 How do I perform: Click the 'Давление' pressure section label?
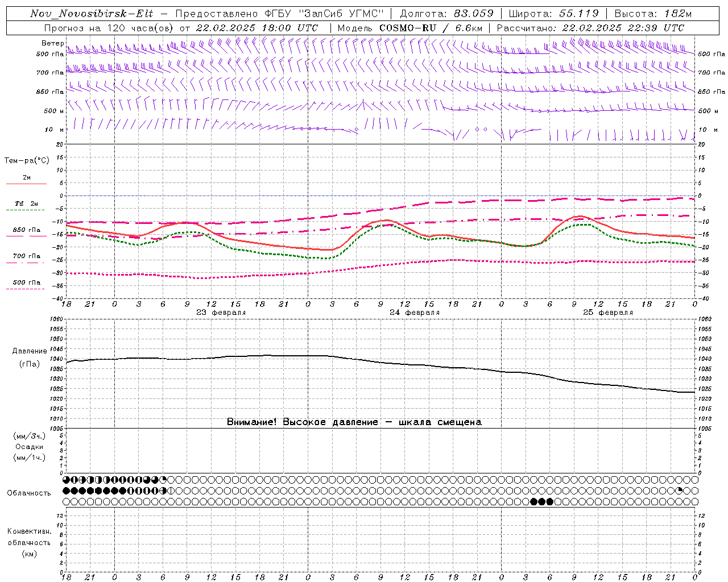(30, 351)
